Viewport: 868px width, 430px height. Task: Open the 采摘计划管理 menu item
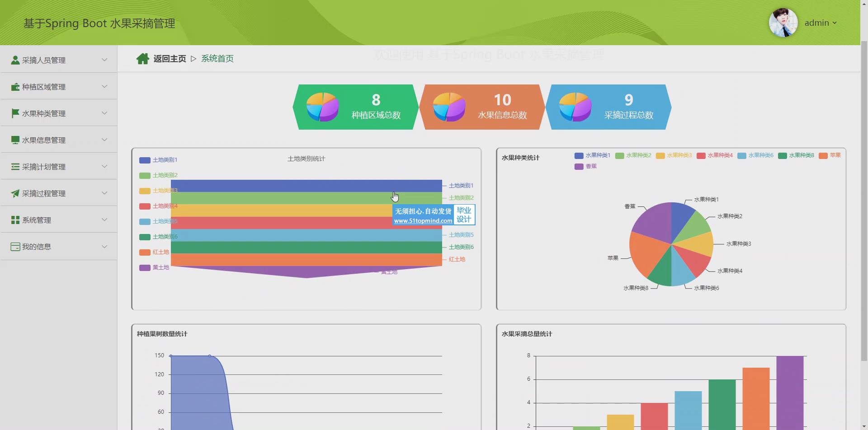pyautogui.click(x=59, y=167)
